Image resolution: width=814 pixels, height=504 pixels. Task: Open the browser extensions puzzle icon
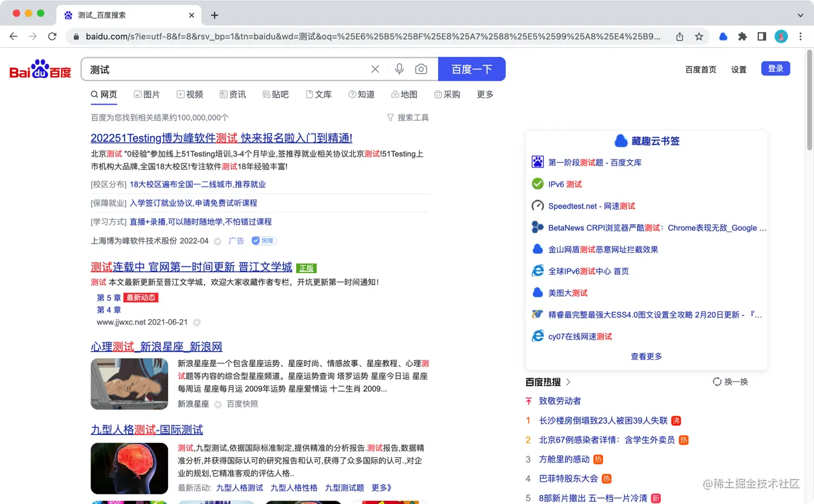coord(742,36)
